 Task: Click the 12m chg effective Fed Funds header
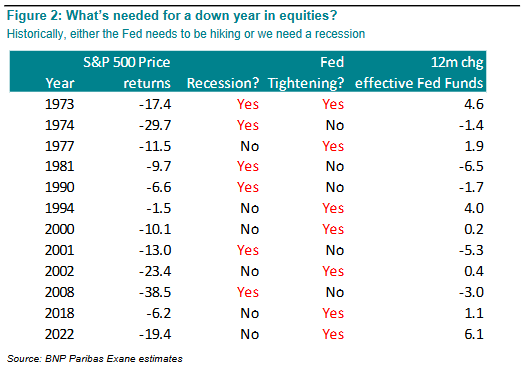pyautogui.click(x=419, y=73)
